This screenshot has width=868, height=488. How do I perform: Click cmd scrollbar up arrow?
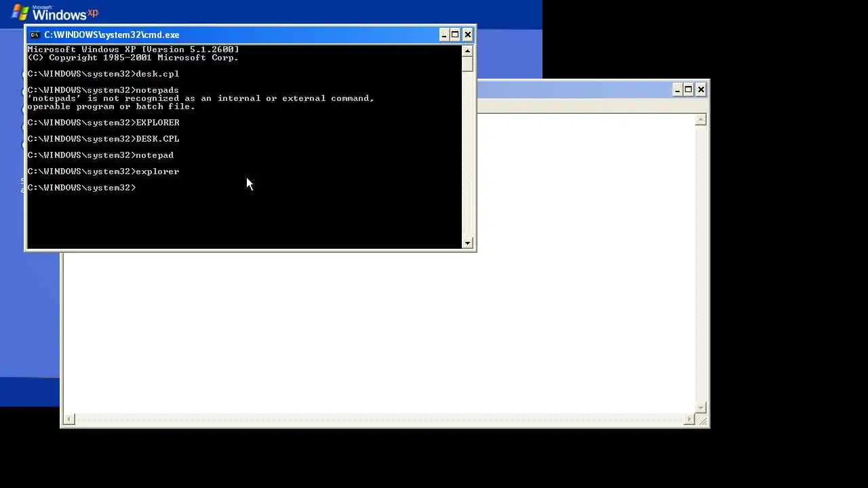tap(467, 51)
